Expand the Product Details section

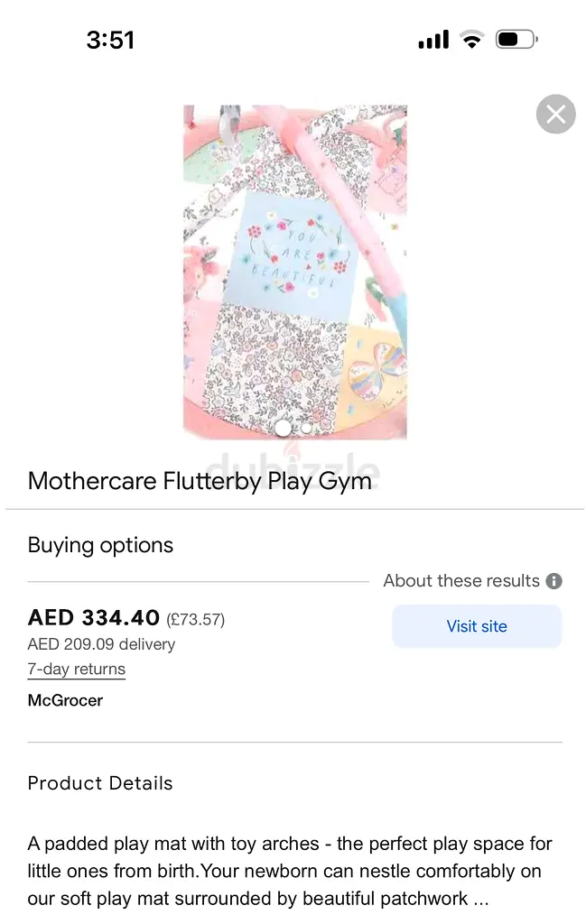(99, 783)
